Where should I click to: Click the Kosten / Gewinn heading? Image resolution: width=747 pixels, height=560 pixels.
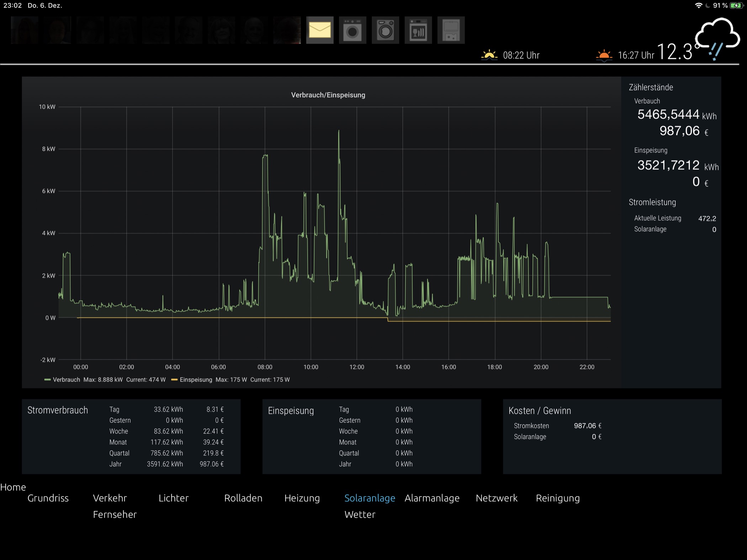[540, 411]
